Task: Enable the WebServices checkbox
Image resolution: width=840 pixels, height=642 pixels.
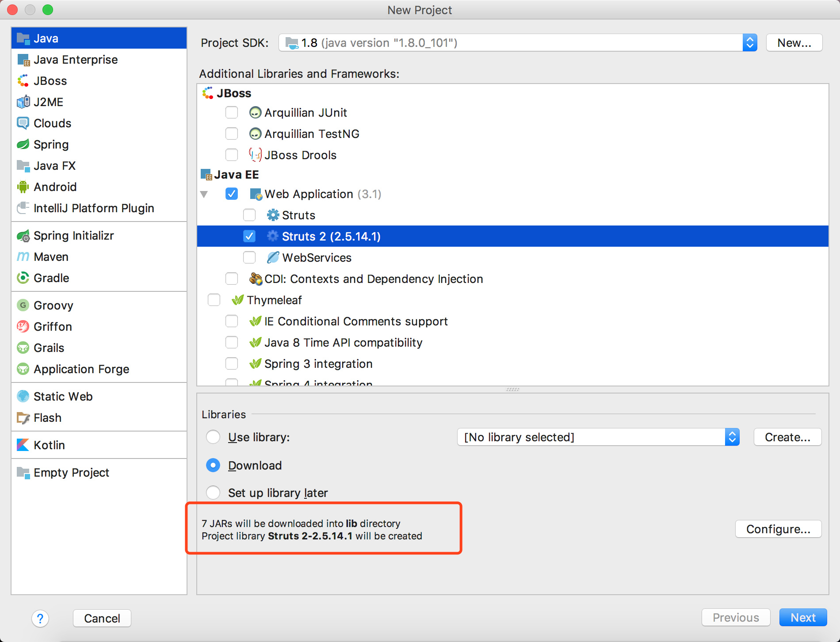Action: pyautogui.click(x=249, y=258)
